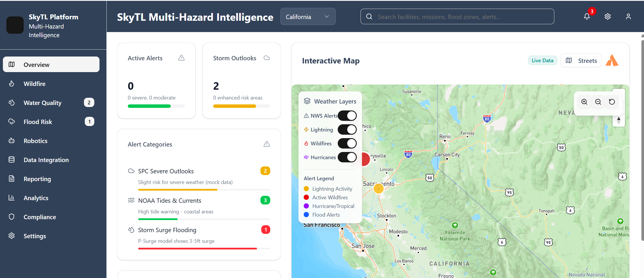Toggle NWS Alerts layer switch
The image size is (644, 278).
[347, 116]
